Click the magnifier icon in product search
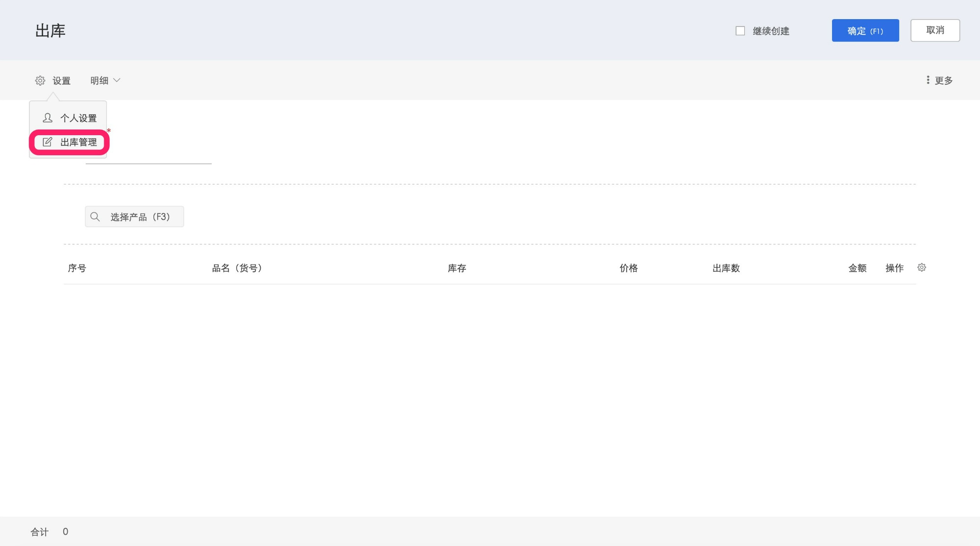 [95, 216]
